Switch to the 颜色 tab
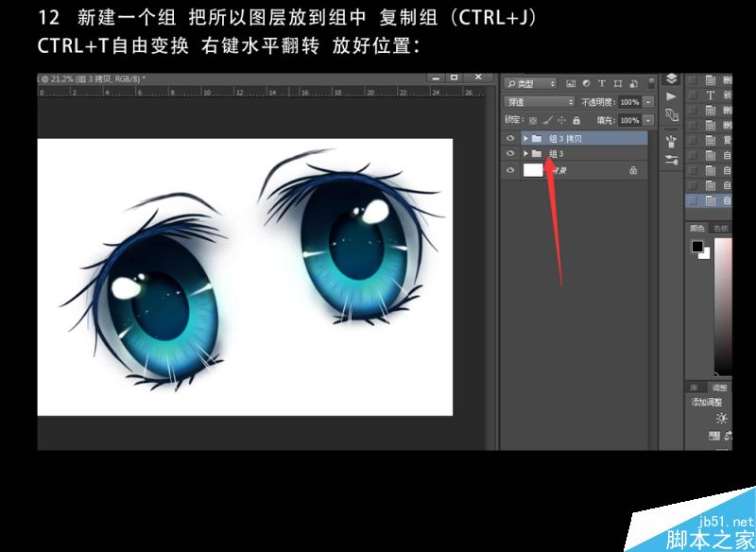The image size is (756, 552). [x=697, y=229]
